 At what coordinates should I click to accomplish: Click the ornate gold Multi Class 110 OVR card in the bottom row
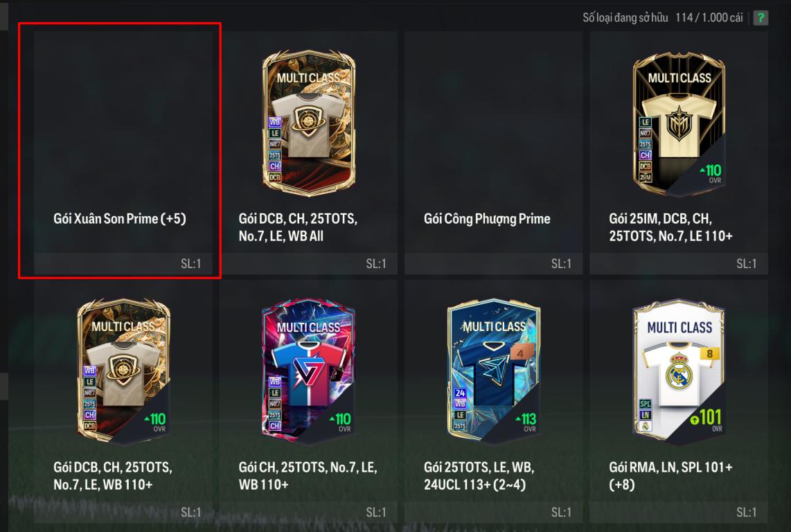(123, 371)
